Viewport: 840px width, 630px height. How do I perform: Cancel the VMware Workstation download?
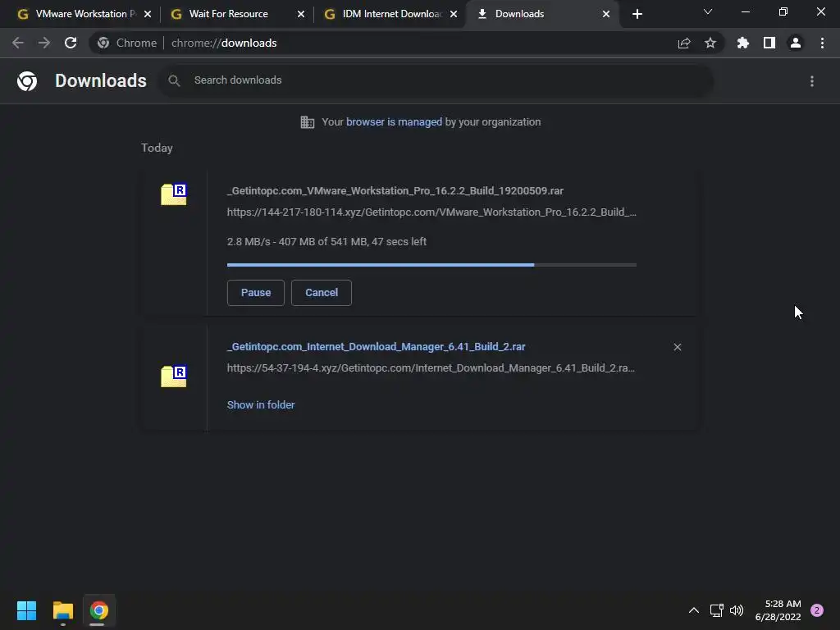pos(322,293)
